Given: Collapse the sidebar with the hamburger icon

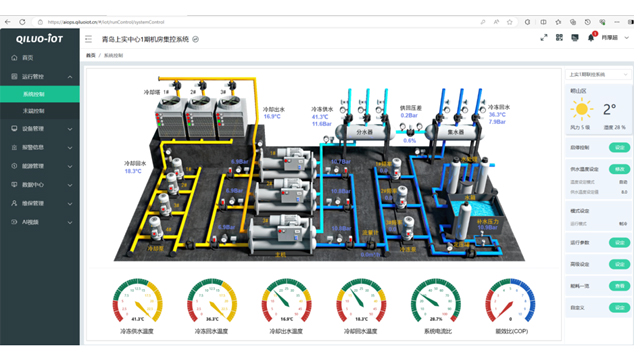Looking at the screenshot, I should tap(88, 39).
